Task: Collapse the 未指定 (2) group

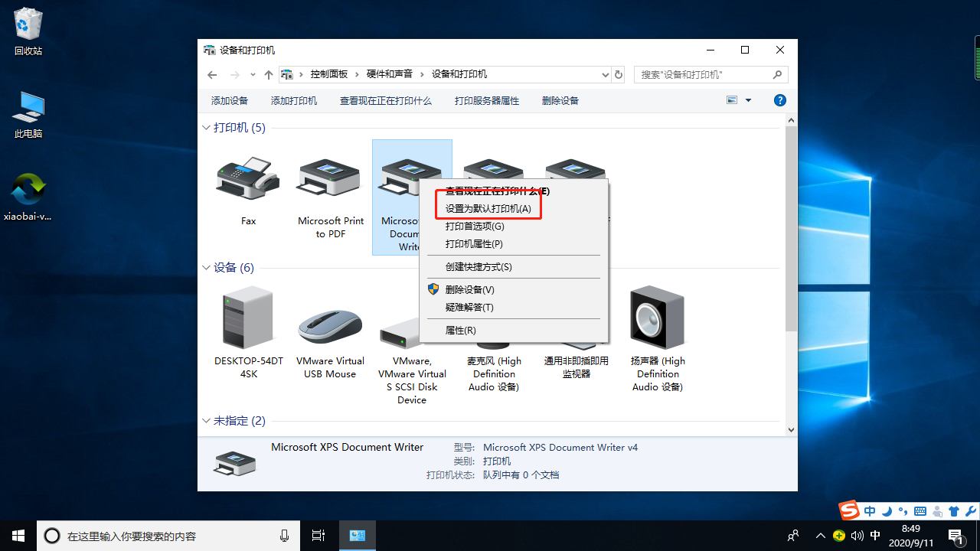Action: point(206,421)
